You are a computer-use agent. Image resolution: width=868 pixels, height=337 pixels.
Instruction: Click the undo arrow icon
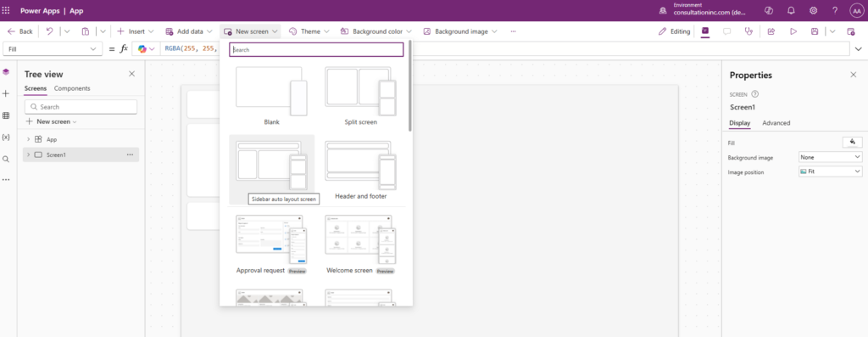[50, 31]
